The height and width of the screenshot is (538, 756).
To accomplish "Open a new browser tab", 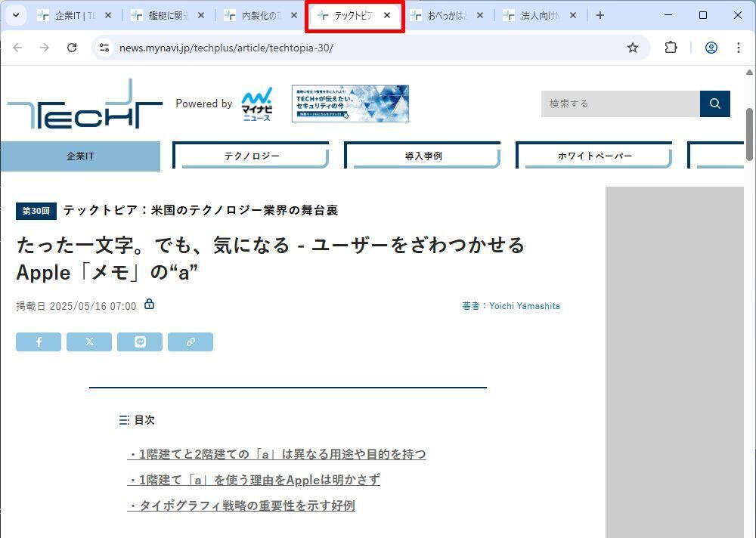I will tap(600, 15).
